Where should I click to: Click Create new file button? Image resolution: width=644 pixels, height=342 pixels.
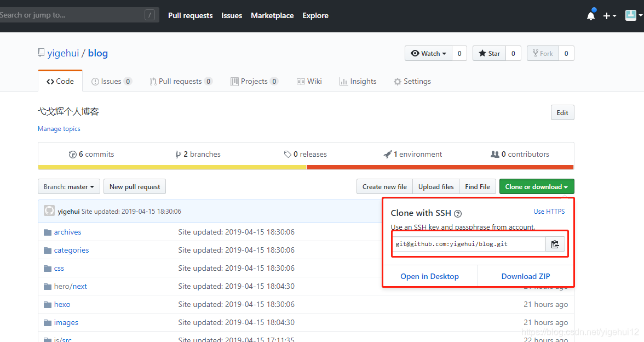point(384,186)
